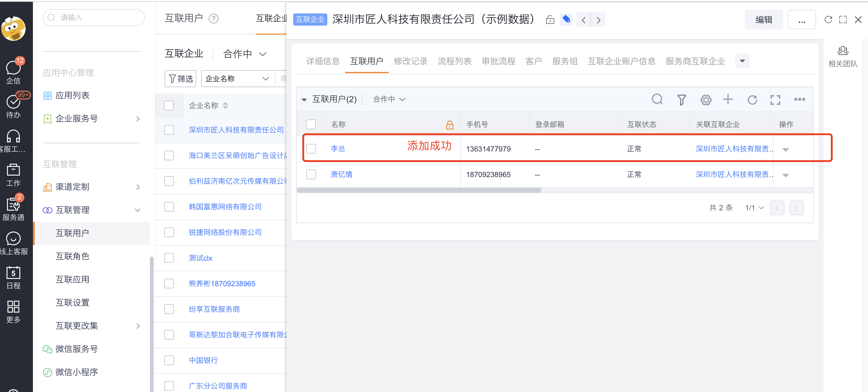Viewport: 868px width, 392px height.
Task: Toggle select-all checkbox in 互联用户 table header
Action: pos(311,124)
